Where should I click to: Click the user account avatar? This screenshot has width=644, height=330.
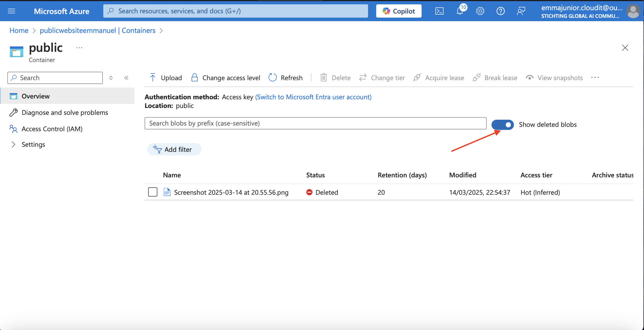click(633, 11)
